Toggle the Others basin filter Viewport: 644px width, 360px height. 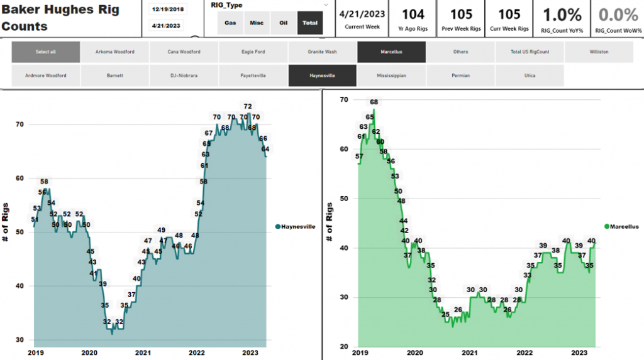460,52
